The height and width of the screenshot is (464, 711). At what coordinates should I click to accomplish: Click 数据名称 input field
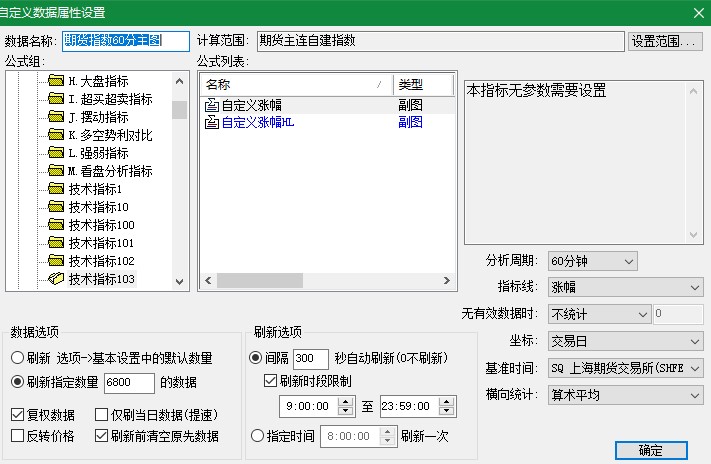pos(126,41)
